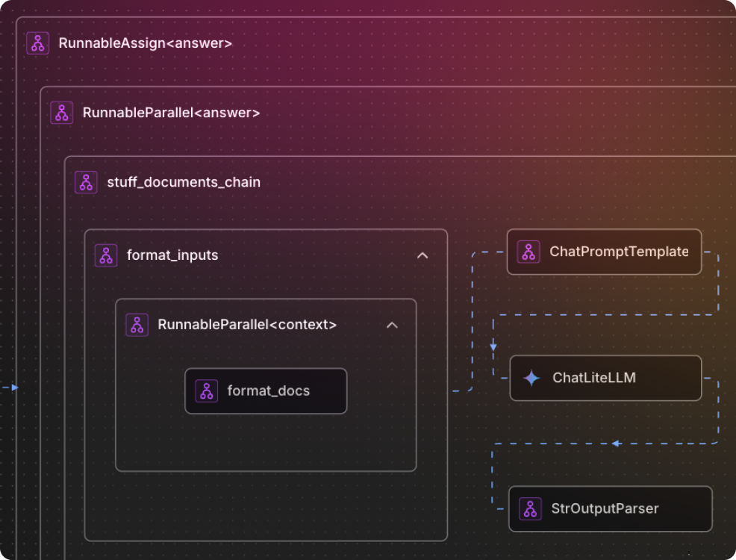Screen dimensions: 736x560
Task: Select the ChatLiteLLM node
Action: tap(606, 378)
